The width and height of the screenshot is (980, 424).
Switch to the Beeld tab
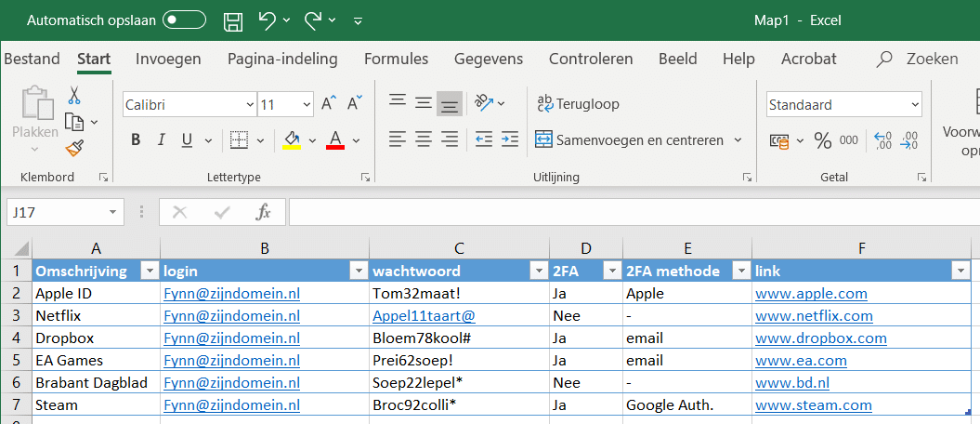click(x=678, y=59)
